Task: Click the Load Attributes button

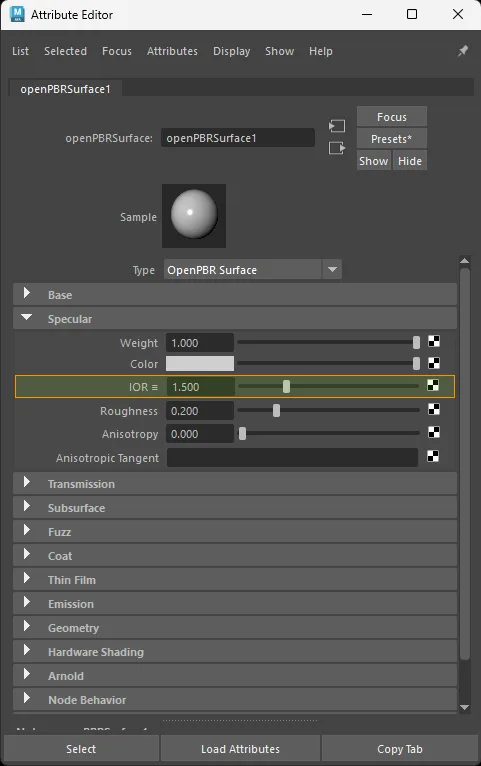Action: (x=240, y=749)
